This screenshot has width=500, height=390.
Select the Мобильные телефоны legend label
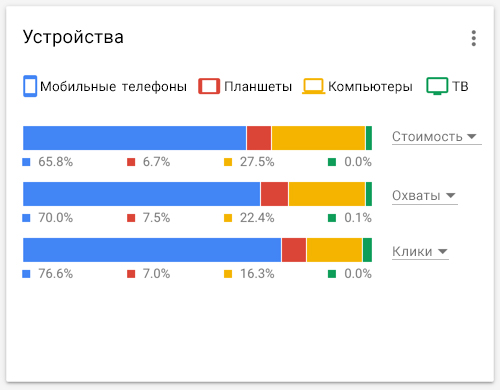113,87
